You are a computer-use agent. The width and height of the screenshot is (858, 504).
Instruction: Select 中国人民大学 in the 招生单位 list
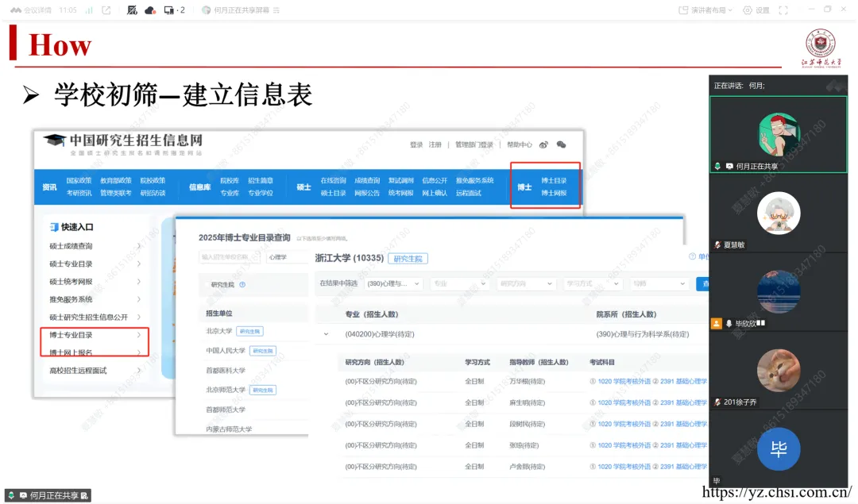pos(226,350)
